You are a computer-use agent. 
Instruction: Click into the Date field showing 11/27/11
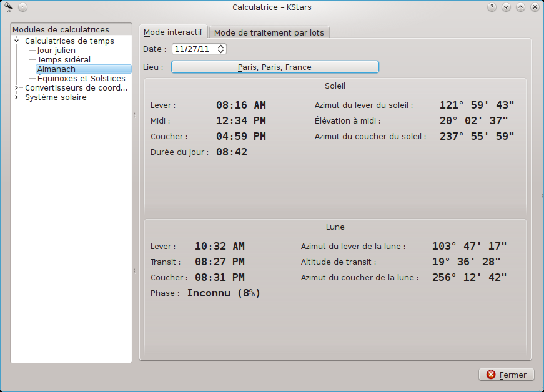pyautogui.click(x=192, y=49)
